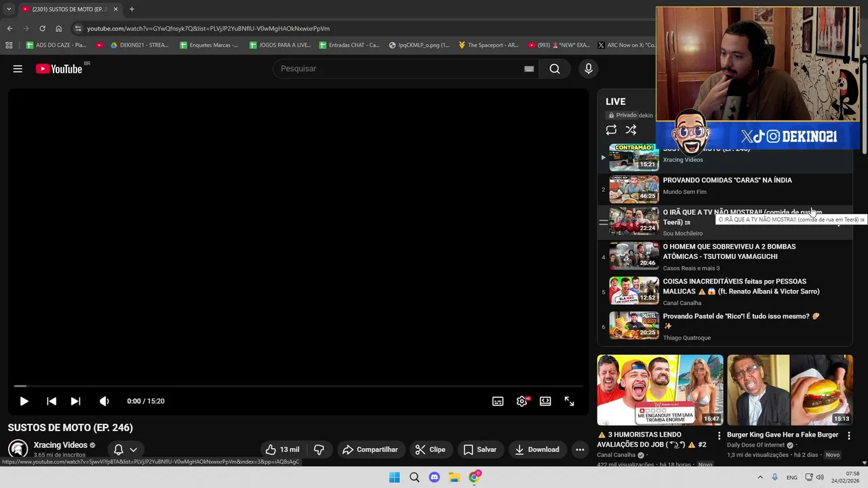Open Windows Start menu
This screenshot has width=868, height=488.
[x=394, y=477]
